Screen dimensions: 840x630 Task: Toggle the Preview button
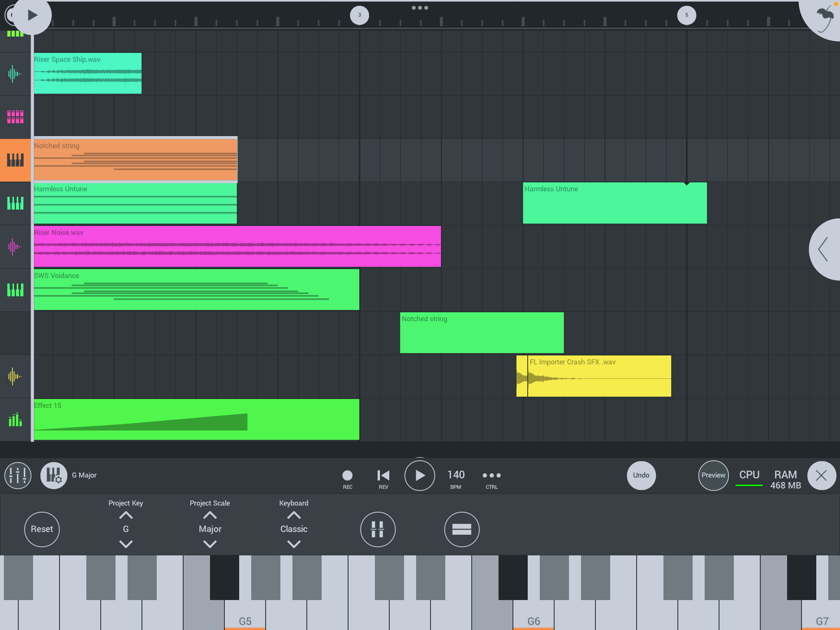click(x=713, y=475)
